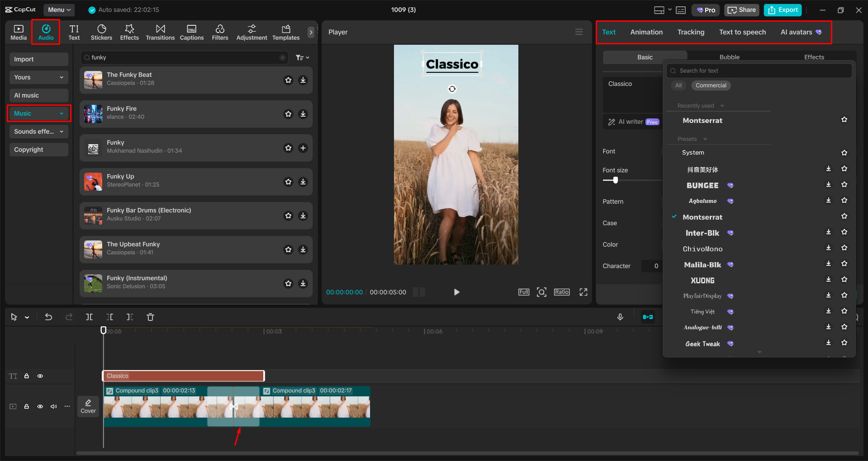The width and height of the screenshot is (868, 461).
Task: Download the Funky Fire track
Action: (303, 114)
